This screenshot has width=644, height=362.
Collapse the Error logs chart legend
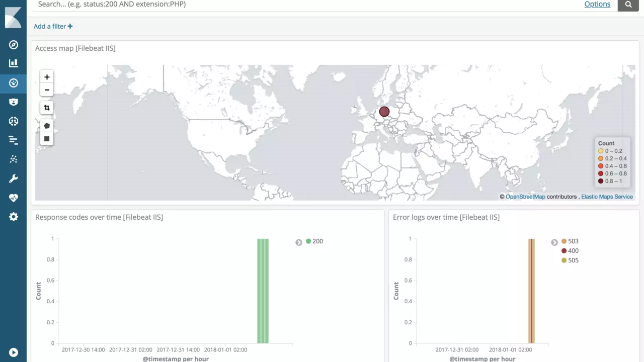pyautogui.click(x=554, y=242)
